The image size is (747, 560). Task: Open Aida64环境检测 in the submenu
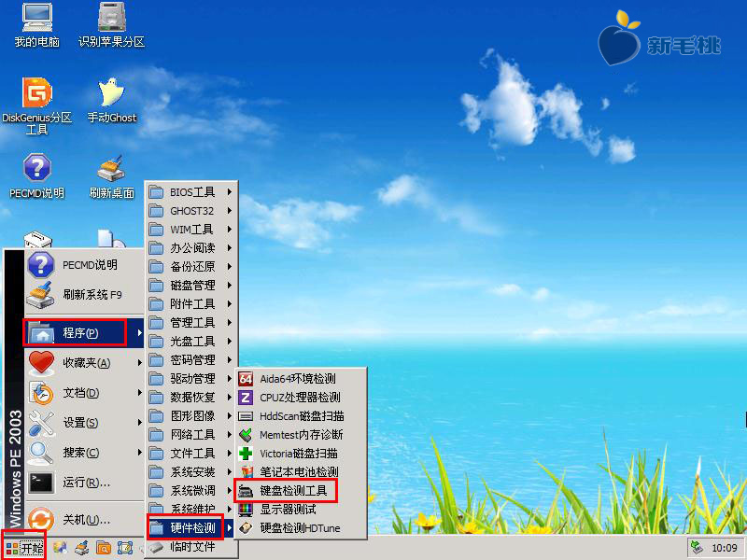pos(301,379)
